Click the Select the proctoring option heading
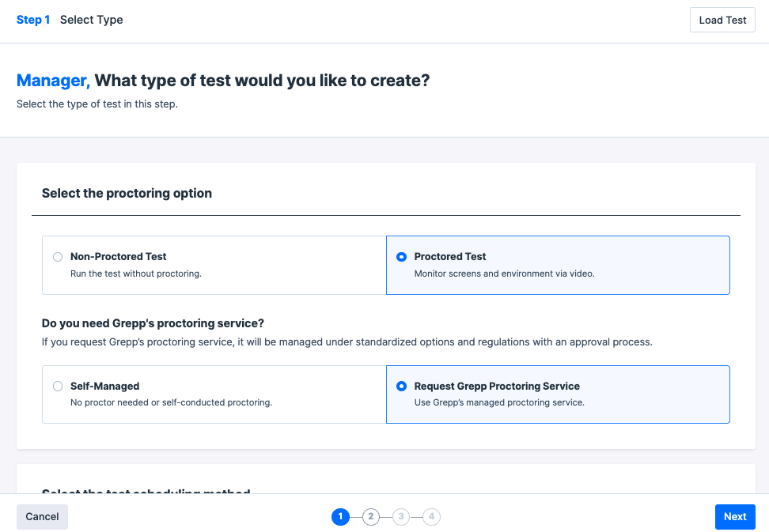 pos(127,193)
